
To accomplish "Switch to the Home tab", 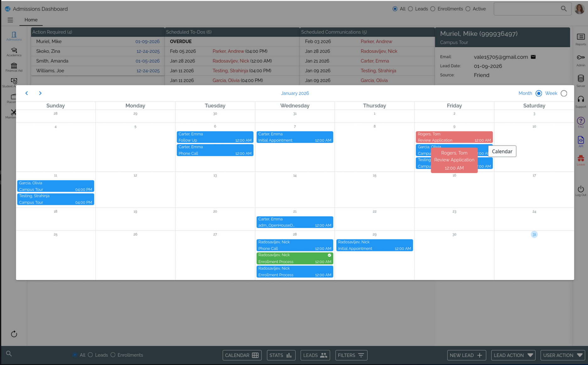I will coord(31,20).
